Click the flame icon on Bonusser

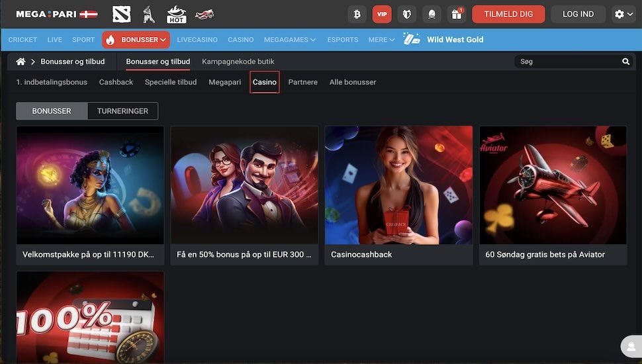[110, 40]
